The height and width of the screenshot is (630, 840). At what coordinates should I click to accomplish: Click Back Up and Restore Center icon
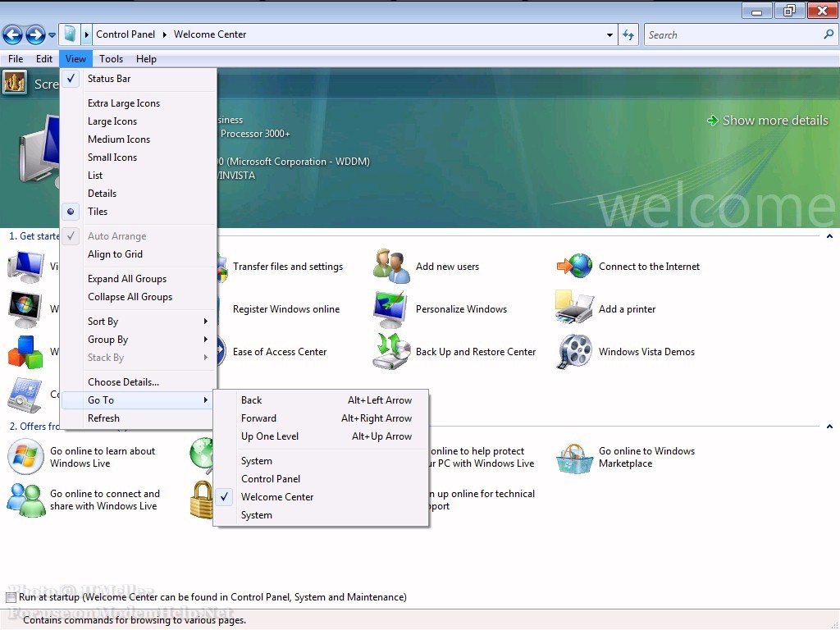[x=391, y=351]
